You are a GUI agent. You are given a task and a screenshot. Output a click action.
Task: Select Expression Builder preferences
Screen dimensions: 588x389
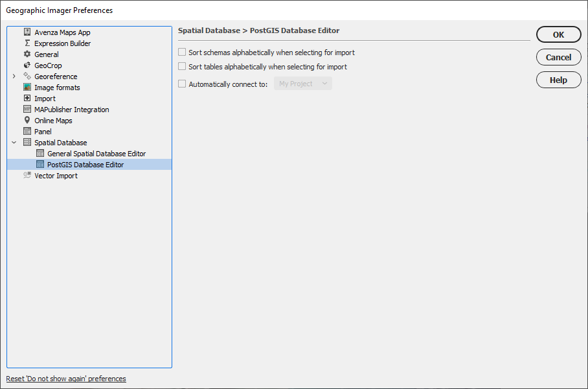(63, 43)
